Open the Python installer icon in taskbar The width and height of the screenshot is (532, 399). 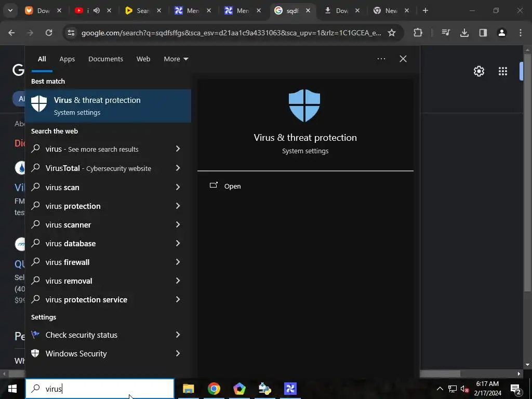264,389
